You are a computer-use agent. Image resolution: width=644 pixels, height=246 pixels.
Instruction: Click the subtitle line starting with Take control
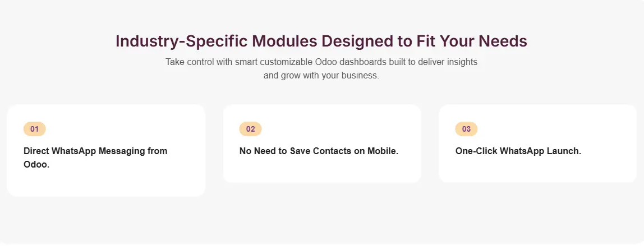[321, 62]
